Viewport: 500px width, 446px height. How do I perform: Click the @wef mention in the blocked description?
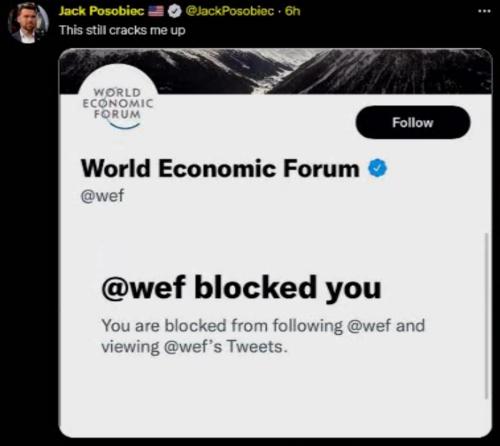[369, 326]
